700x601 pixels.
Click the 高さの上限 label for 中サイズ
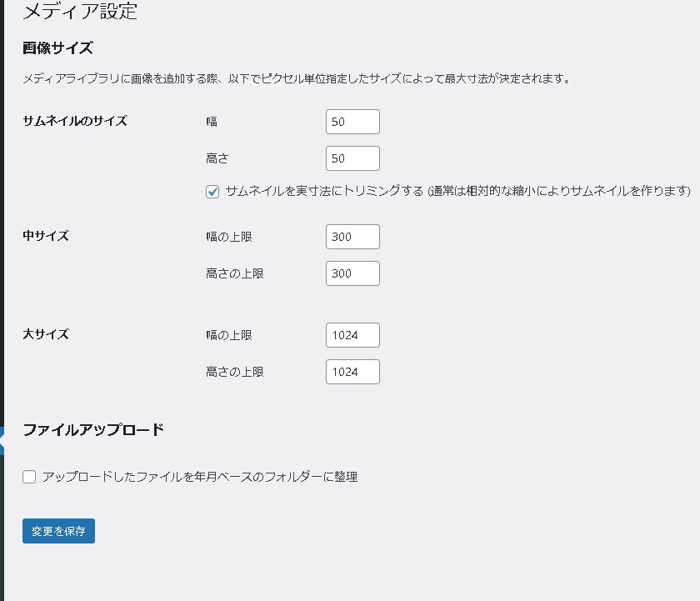[x=235, y=273]
